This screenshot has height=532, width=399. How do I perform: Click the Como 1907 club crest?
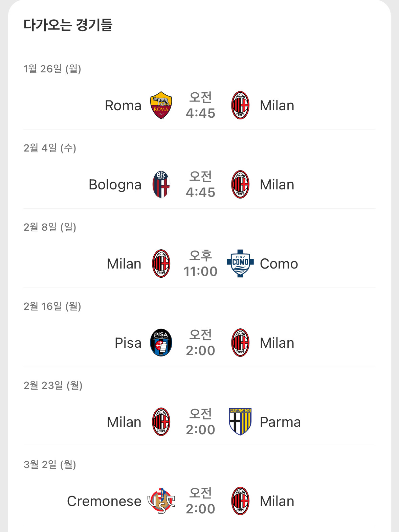point(240,263)
